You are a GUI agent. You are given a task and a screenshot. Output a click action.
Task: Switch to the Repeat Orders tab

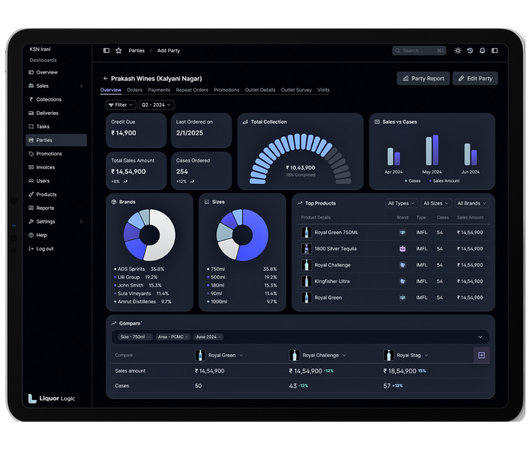click(192, 90)
